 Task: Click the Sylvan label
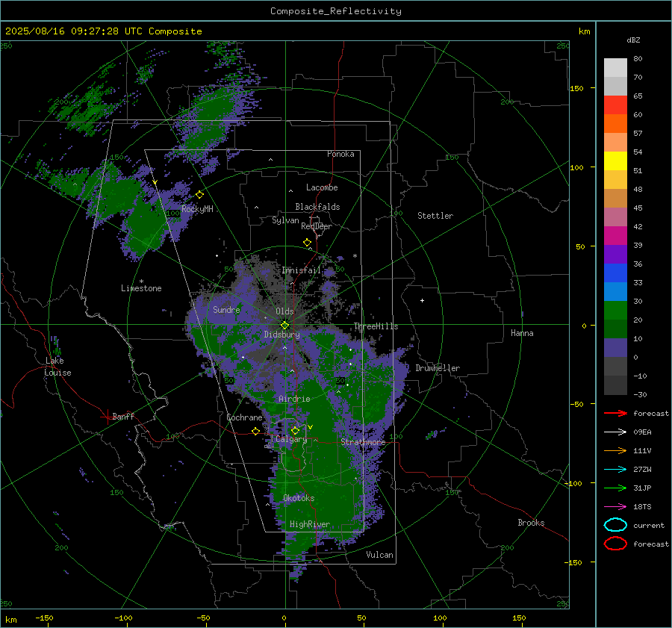coord(285,220)
